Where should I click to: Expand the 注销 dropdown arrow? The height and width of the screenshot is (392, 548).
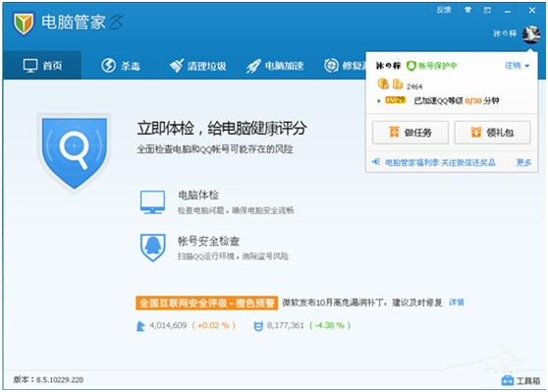coord(527,66)
